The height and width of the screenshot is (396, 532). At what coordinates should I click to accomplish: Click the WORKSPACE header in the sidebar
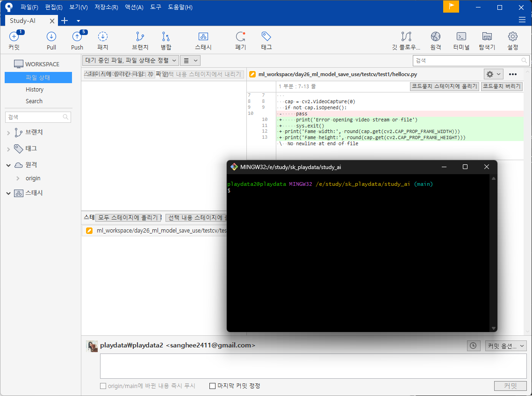36,64
